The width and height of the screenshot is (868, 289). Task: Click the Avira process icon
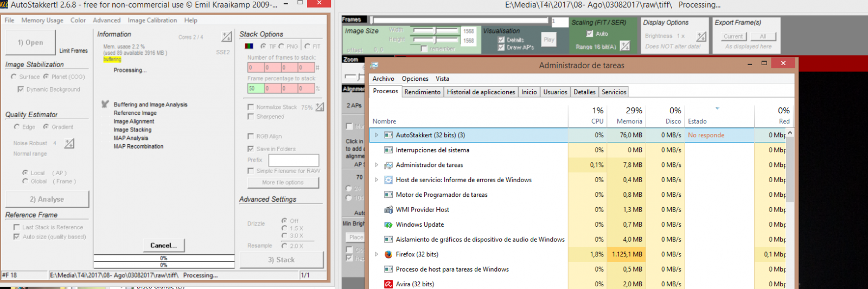[x=388, y=284]
